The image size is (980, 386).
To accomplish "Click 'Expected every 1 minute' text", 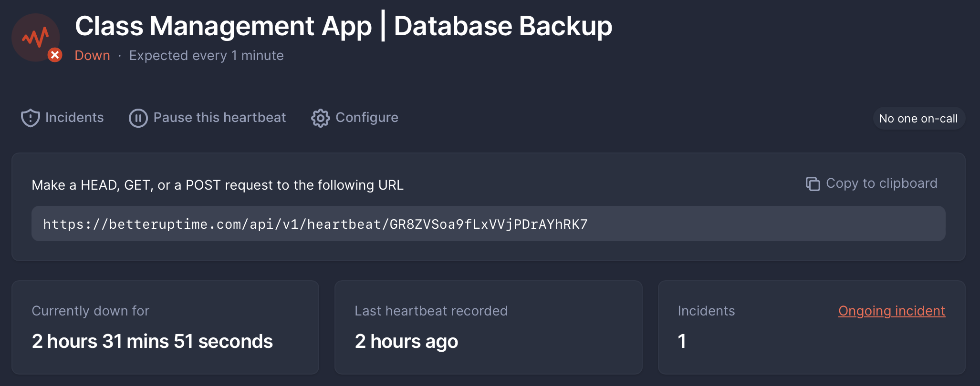I will (x=206, y=56).
